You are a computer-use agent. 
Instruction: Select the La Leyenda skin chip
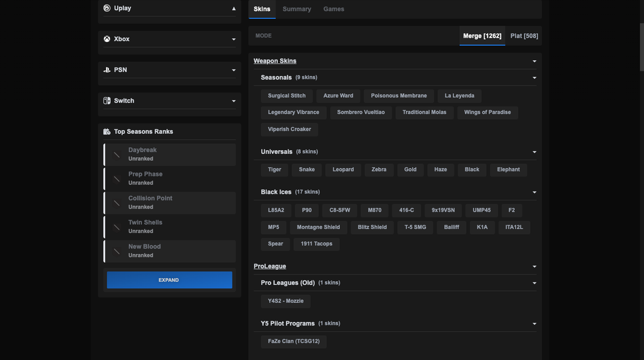tap(459, 96)
